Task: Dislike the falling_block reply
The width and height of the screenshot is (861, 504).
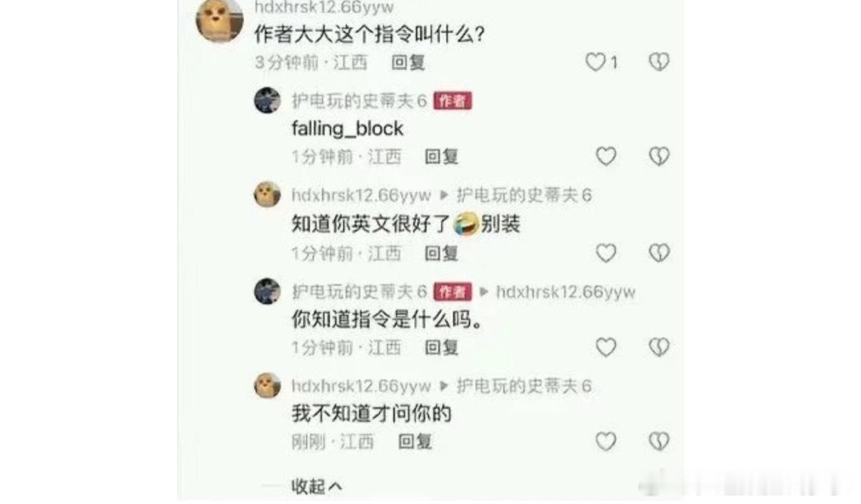Action: coord(658,156)
